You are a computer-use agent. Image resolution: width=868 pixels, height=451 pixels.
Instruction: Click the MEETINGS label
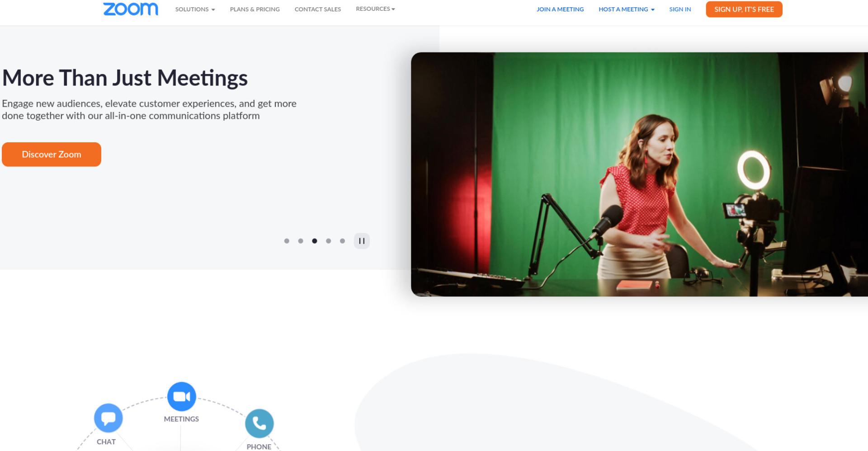[x=181, y=419]
